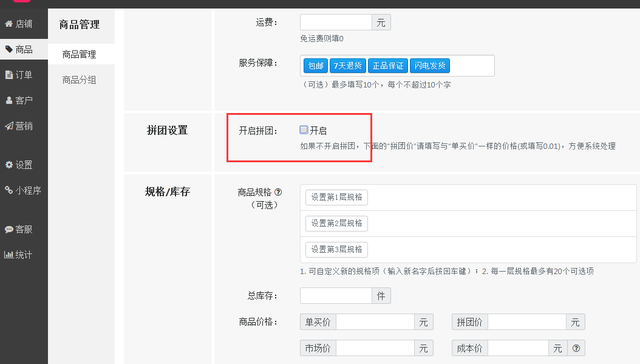Focus the 成本价 price input
Image resolution: width=640 pixels, height=364 pixels.
tap(518, 348)
